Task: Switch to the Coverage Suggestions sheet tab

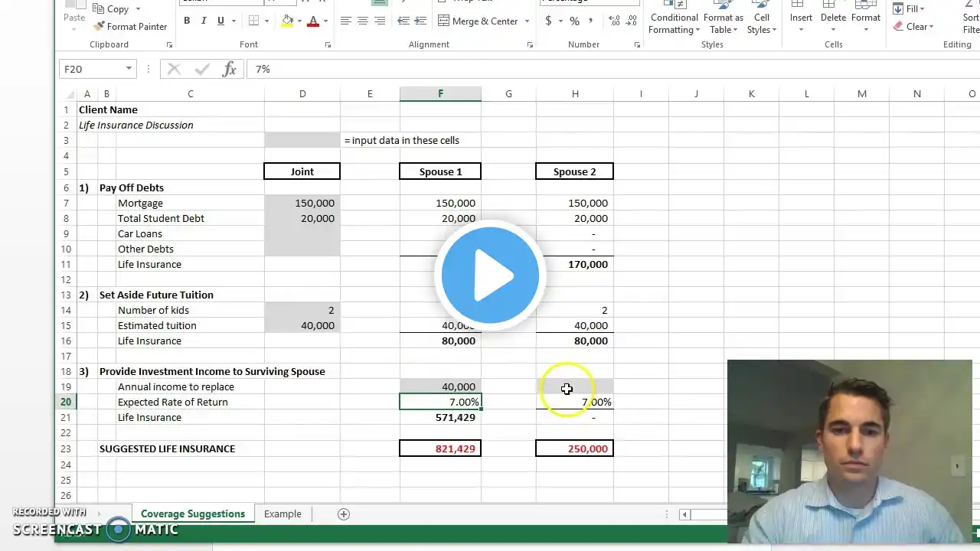Action: click(x=193, y=514)
